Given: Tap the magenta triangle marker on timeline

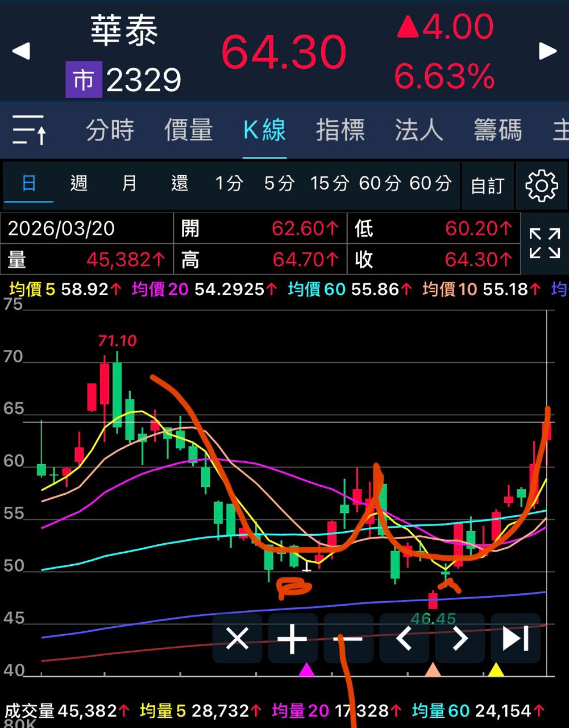Looking at the screenshot, I should tap(306, 669).
